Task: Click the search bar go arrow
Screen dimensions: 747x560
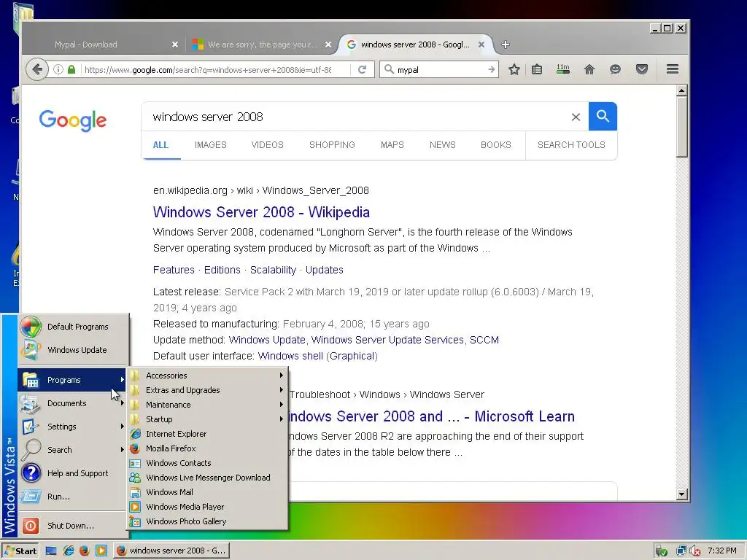Action: pos(491,69)
